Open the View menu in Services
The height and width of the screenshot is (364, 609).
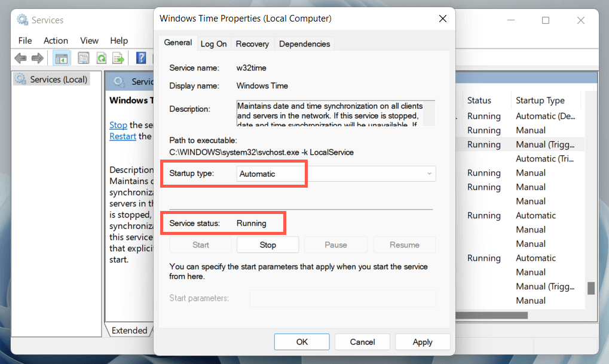89,41
